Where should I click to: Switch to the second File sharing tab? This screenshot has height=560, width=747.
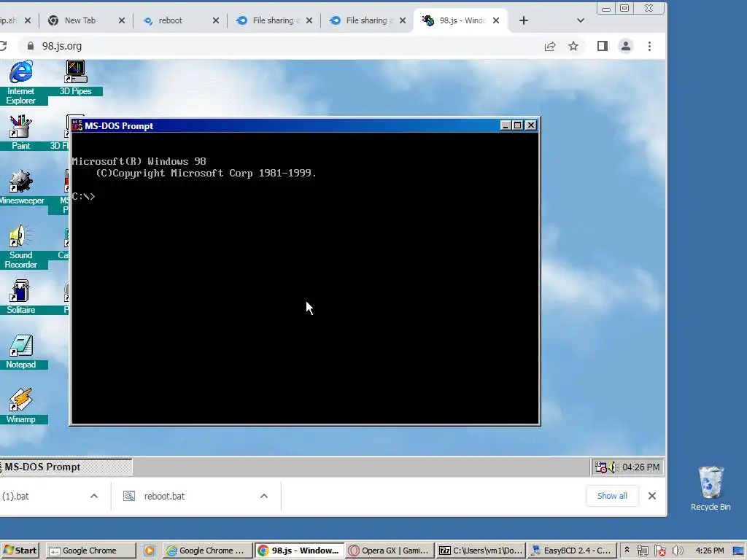pos(366,20)
